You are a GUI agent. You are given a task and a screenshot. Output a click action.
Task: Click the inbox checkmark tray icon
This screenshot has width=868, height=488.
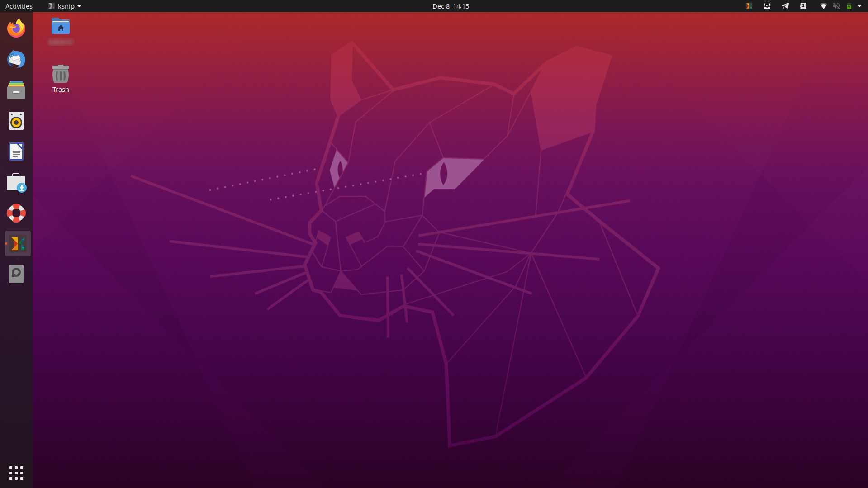(x=767, y=6)
